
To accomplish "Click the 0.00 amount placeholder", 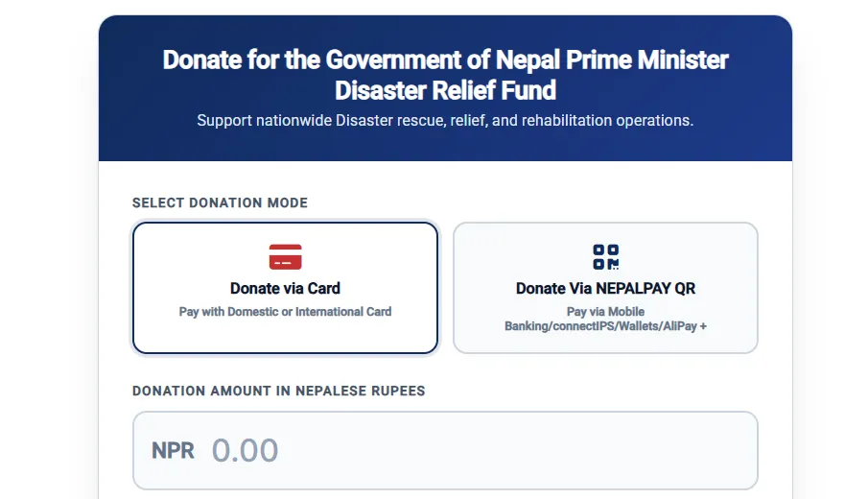I will [246, 450].
